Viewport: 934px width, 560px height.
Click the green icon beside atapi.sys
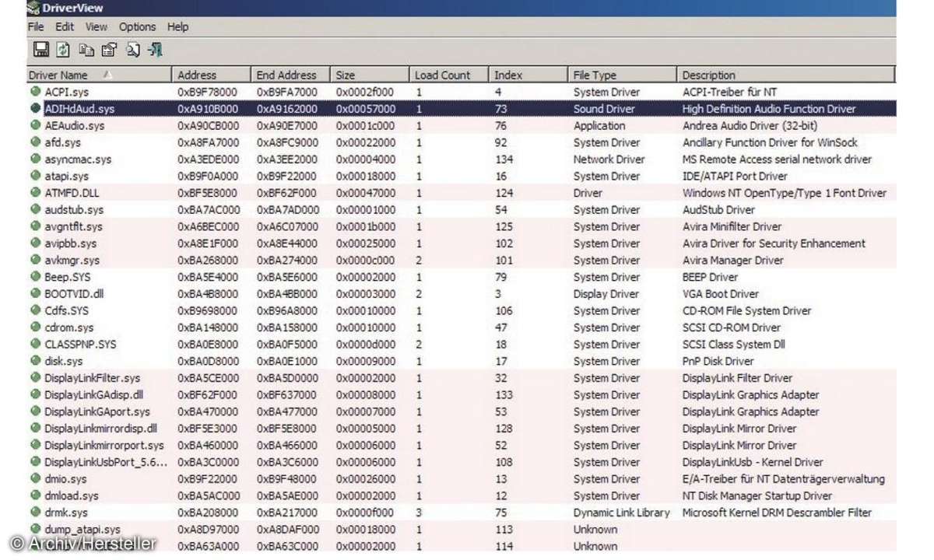(x=36, y=176)
